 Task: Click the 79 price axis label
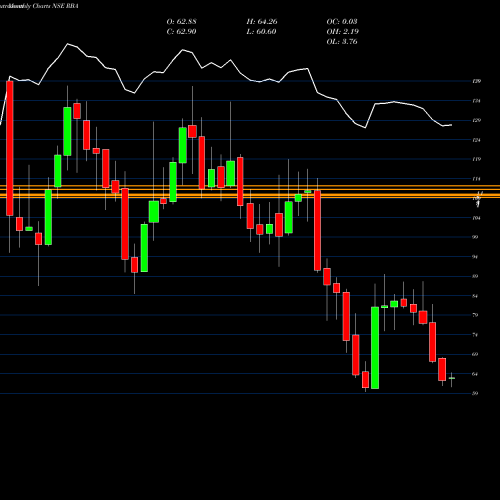[475, 315]
